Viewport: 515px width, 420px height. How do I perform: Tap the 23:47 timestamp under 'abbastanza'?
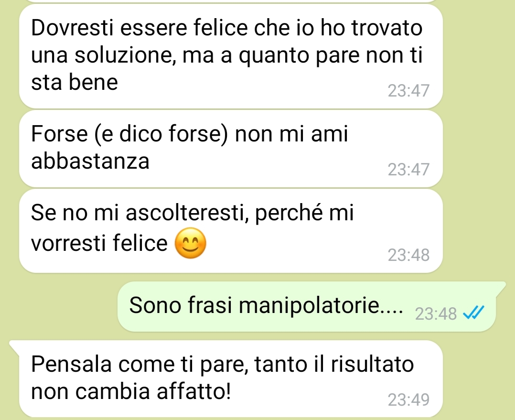tap(408, 170)
